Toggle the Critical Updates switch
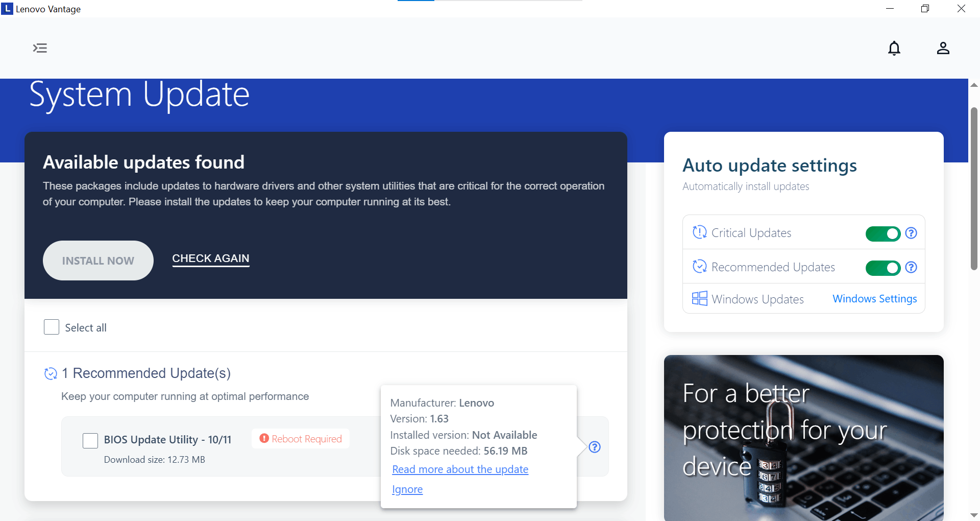Image resolution: width=980 pixels, height=521 pixels. pos(883,233)
